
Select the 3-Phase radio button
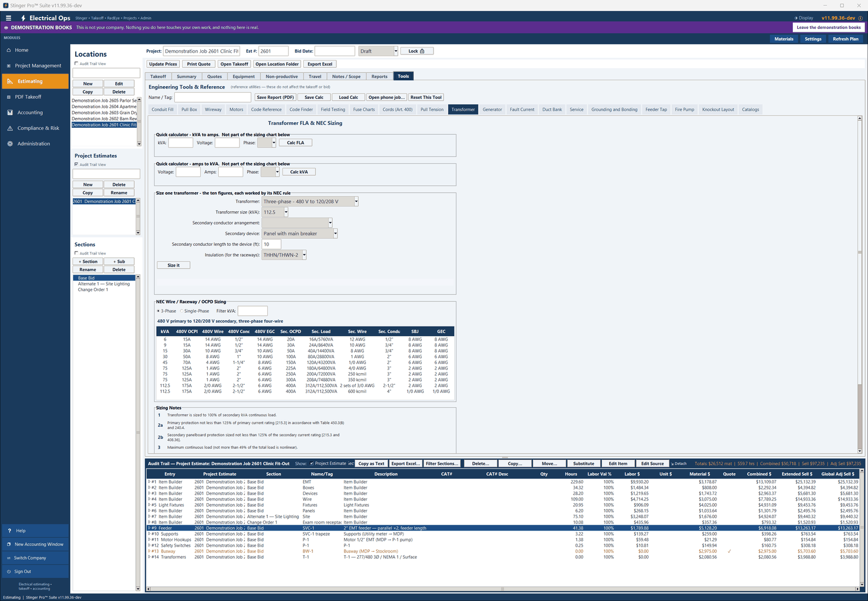point(159,311)
